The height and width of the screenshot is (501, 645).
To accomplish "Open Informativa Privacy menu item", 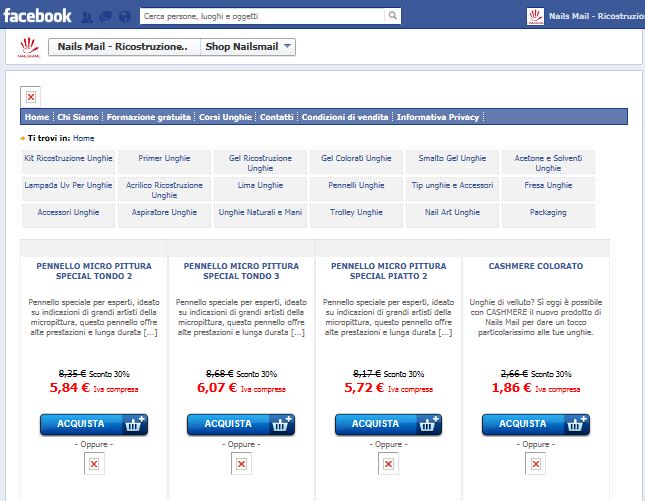I will point(438,117).
